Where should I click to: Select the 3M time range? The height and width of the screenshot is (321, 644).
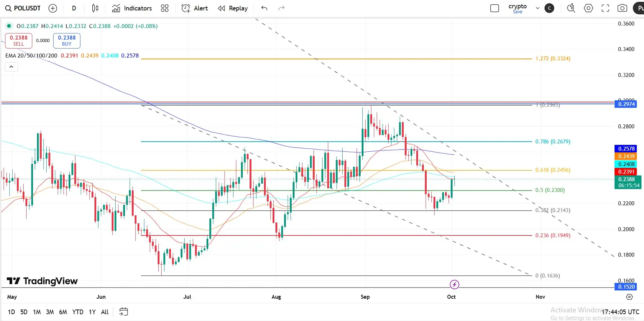(x=50, y=312)
